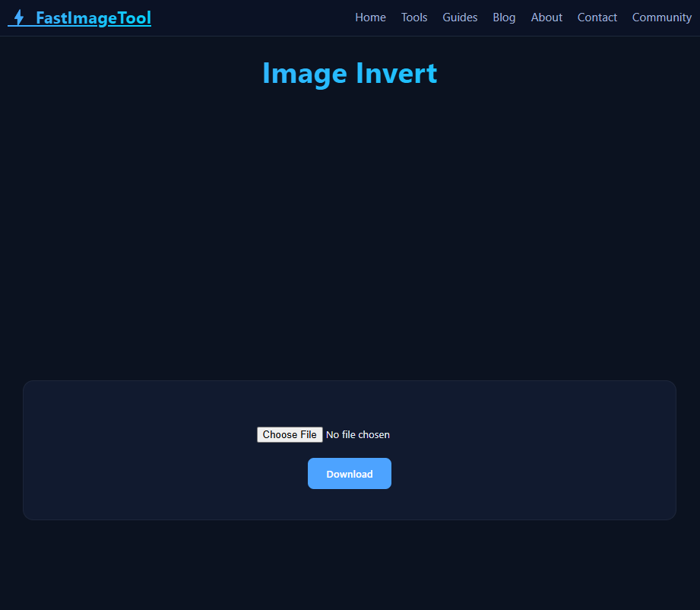
Task: Click inside the dark upload panel card
Action: (x=350, y=403)
